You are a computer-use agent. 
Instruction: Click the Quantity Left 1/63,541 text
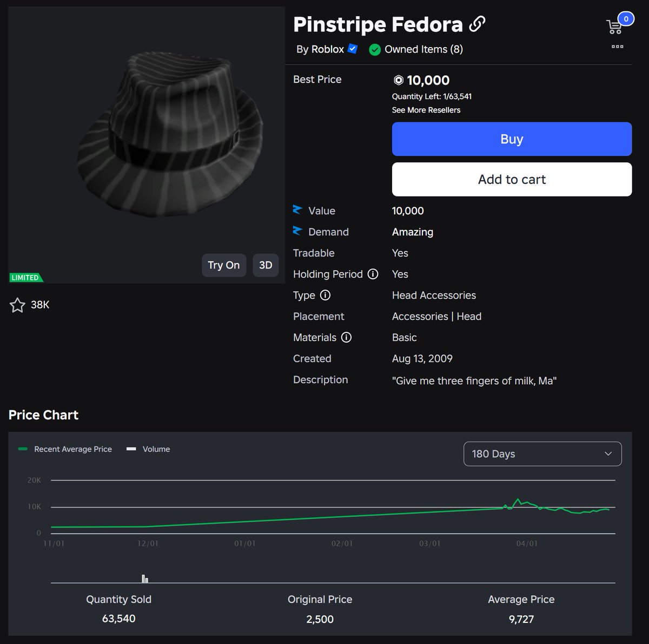coord(432,96)
